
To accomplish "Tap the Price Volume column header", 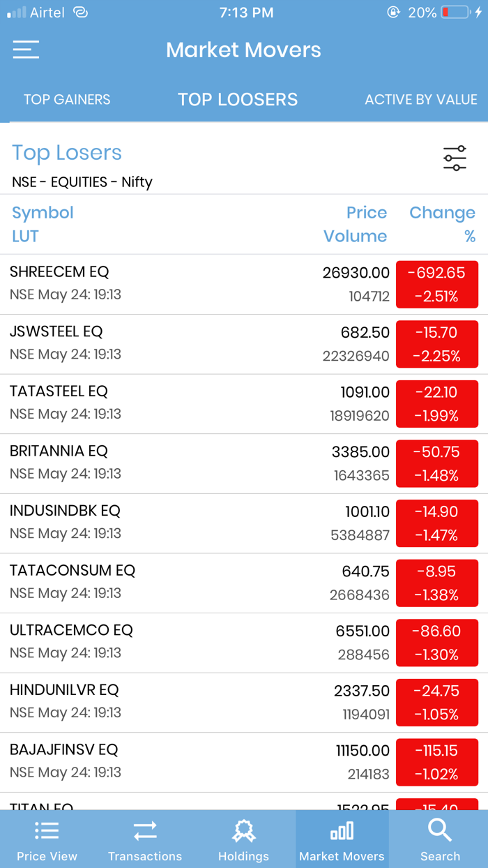I will tap(360, 223).
